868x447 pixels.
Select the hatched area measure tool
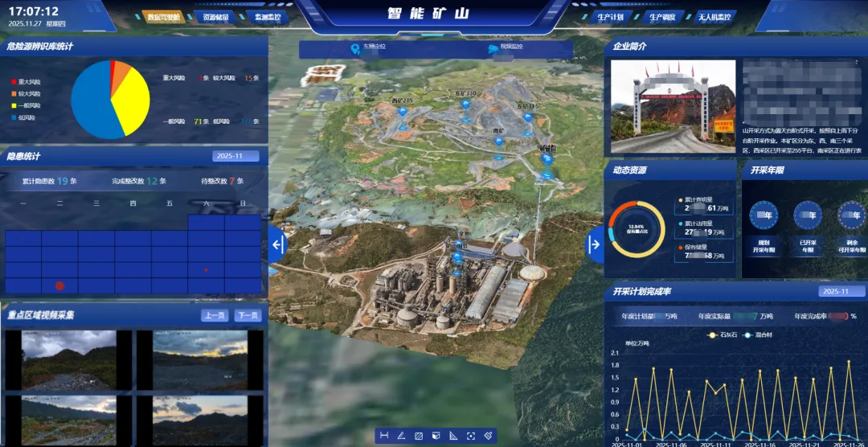(x=419, y=436)
